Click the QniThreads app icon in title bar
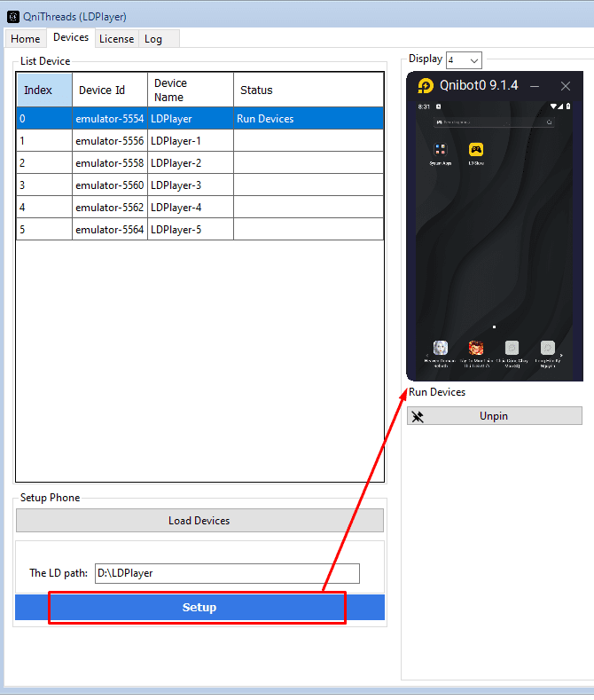Viewport: 594px width, 700px height. 13,17
